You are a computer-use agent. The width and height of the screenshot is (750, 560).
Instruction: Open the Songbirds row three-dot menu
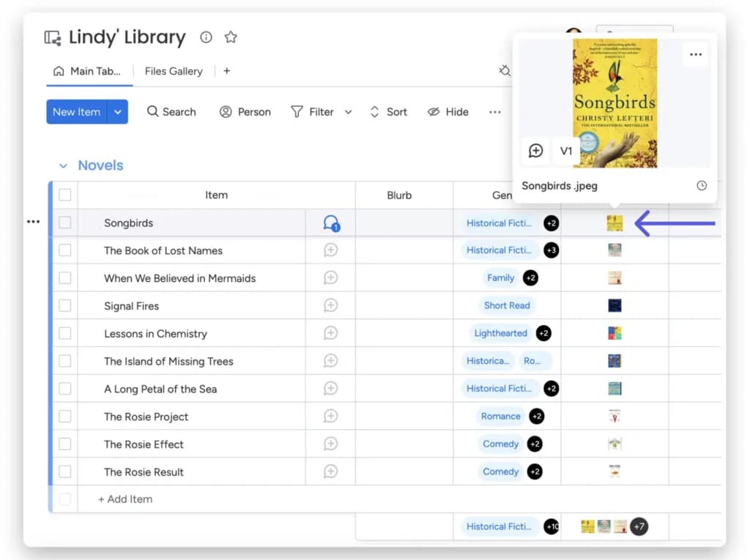pyautogui.click(x=34, y=221)
